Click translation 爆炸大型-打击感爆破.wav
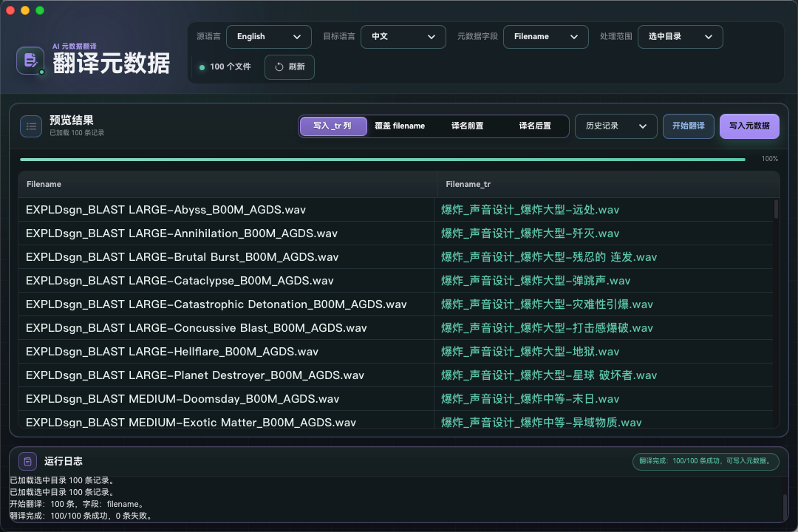Screen dimensions: 798x532 547,328
